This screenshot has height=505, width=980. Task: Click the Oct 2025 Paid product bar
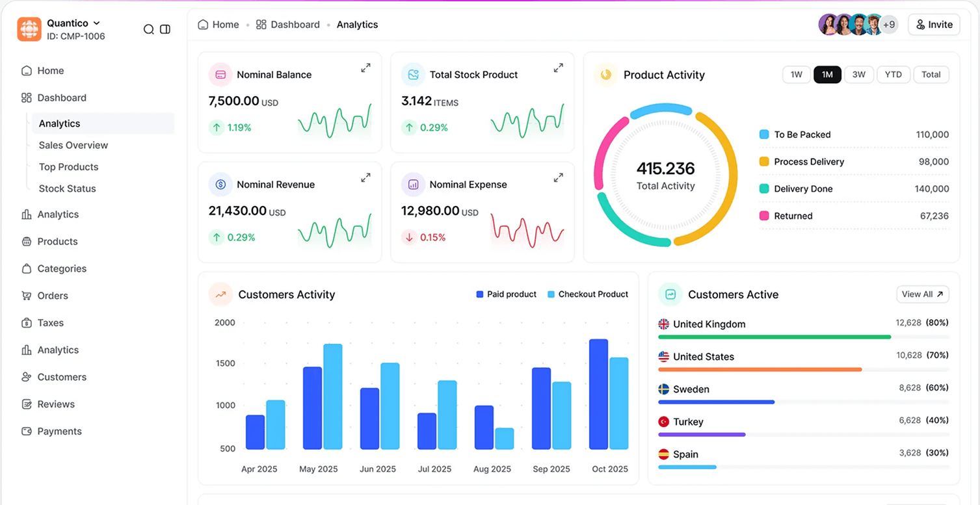[598, 394]
